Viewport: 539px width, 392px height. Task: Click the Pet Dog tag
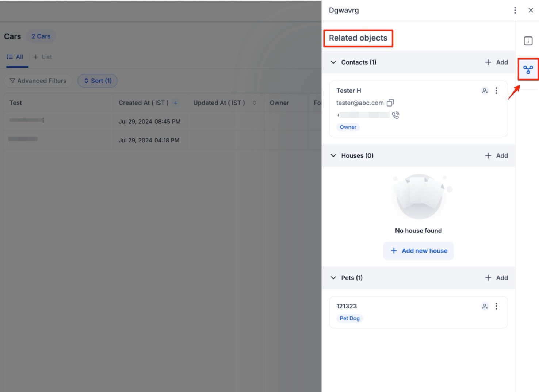[349, 318]
